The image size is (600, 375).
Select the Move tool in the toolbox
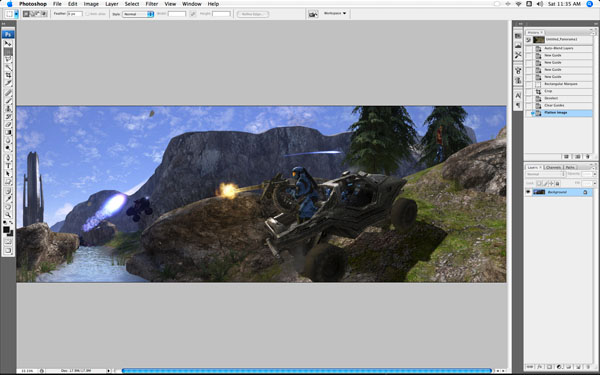pos(8,44)
